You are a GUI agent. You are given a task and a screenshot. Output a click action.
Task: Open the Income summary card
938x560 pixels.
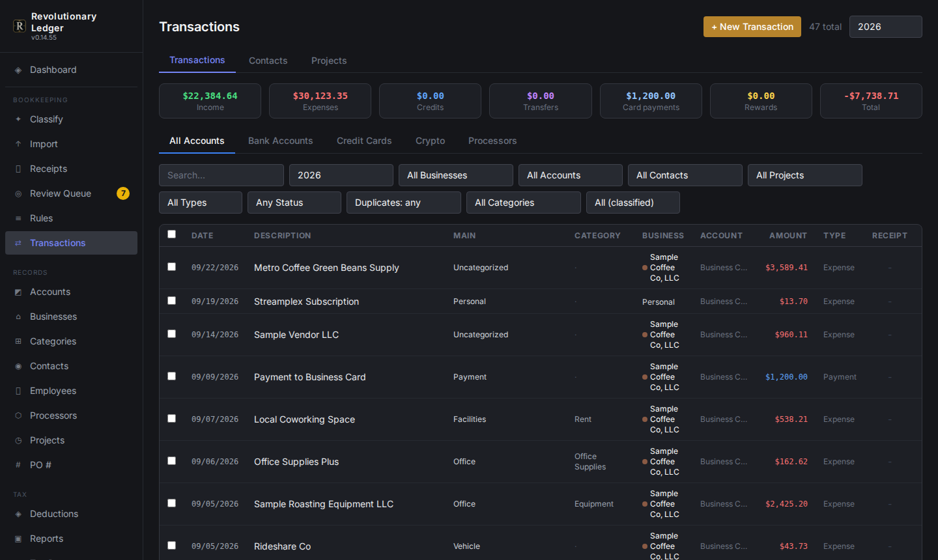point(210,101)
